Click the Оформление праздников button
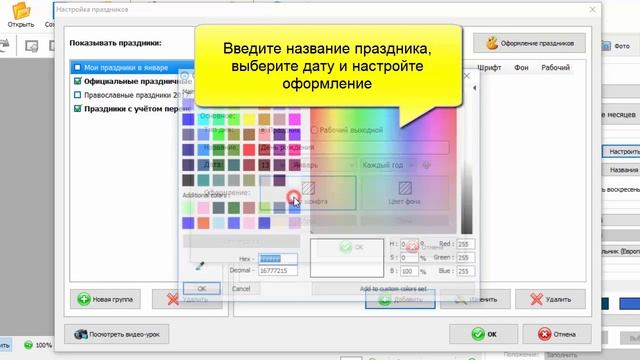 pos(529,43)
